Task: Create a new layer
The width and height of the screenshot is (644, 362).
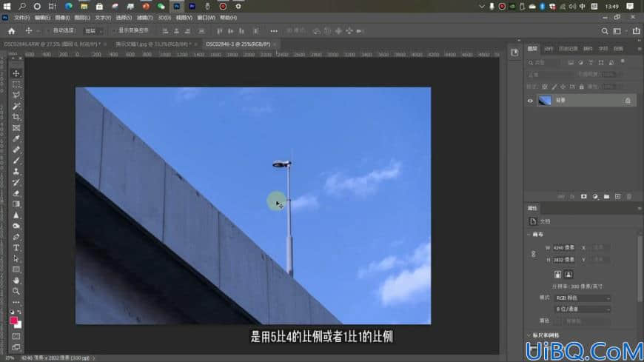Action: pyautogui.click(x=617, y=197)
